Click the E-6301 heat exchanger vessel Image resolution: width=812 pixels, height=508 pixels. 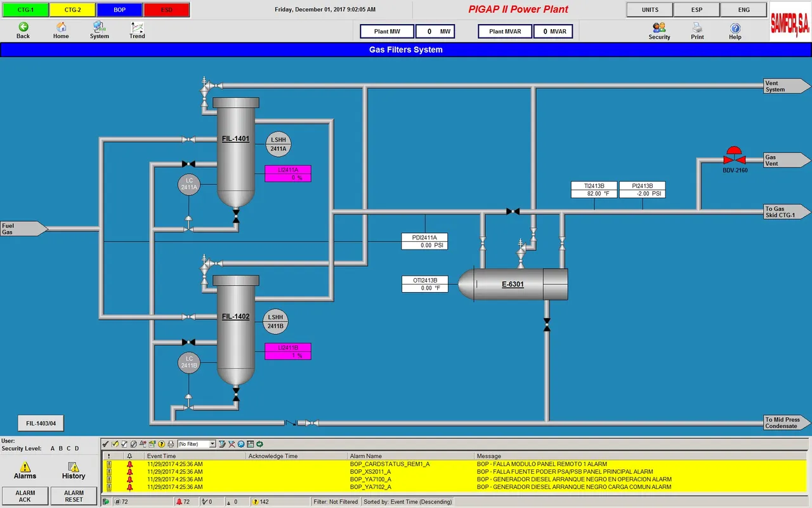coord(513,284)
